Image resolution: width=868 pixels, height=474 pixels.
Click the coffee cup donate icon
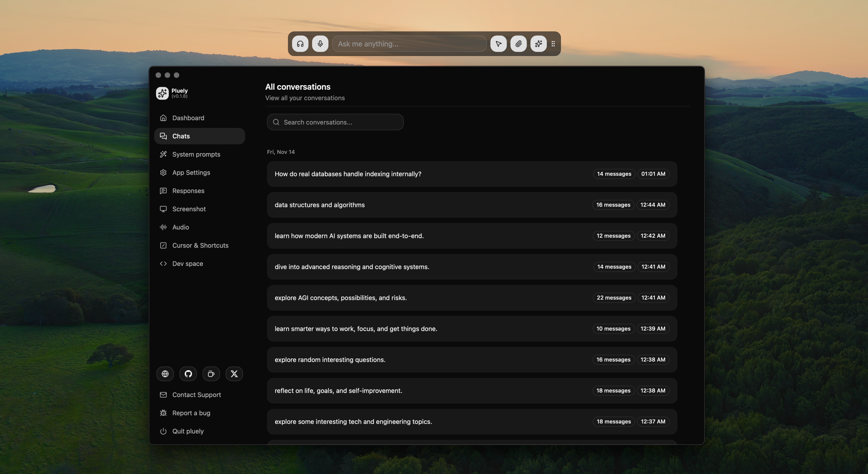[x=211, y=374]
